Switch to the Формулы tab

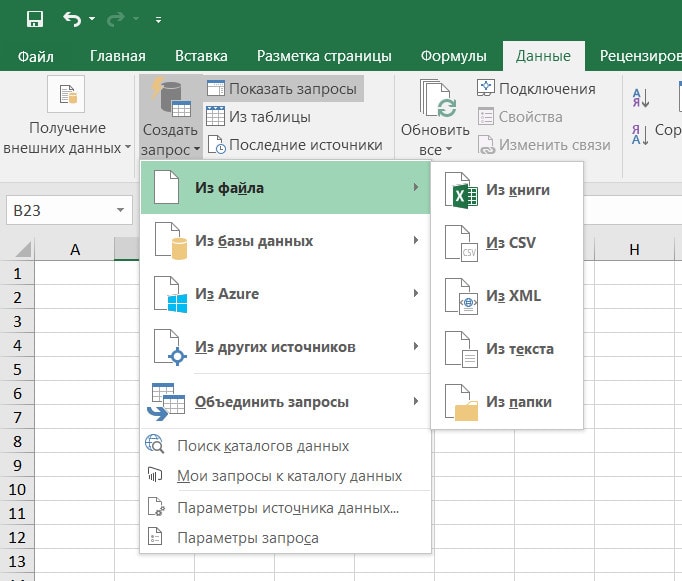coord(453,56)
